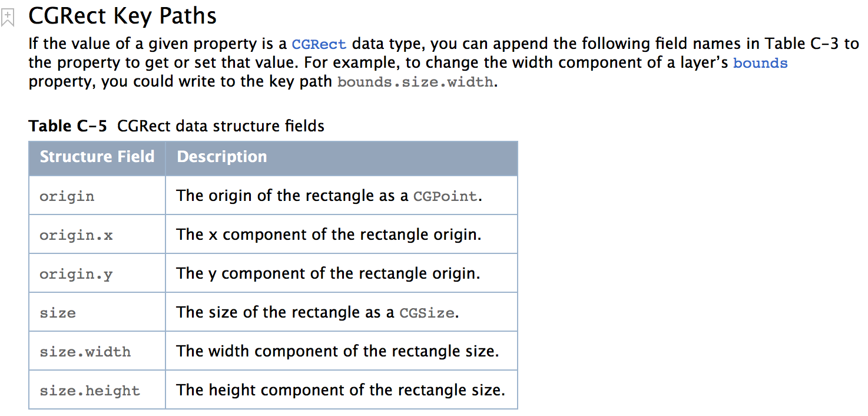The image size is (868, 416).
Task: Select the size.width field cell
Action: coord(85,352)
